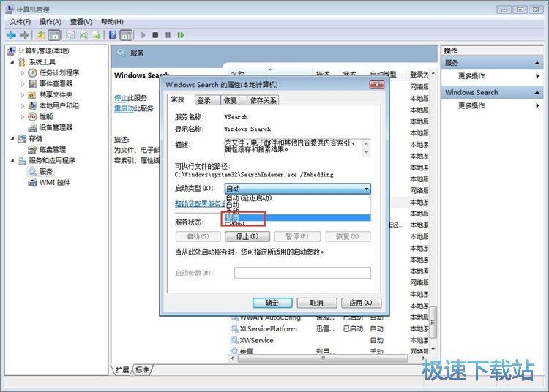Click the 停止(T) button
This screenshot has height=392, width=549.
click(247, 237)
